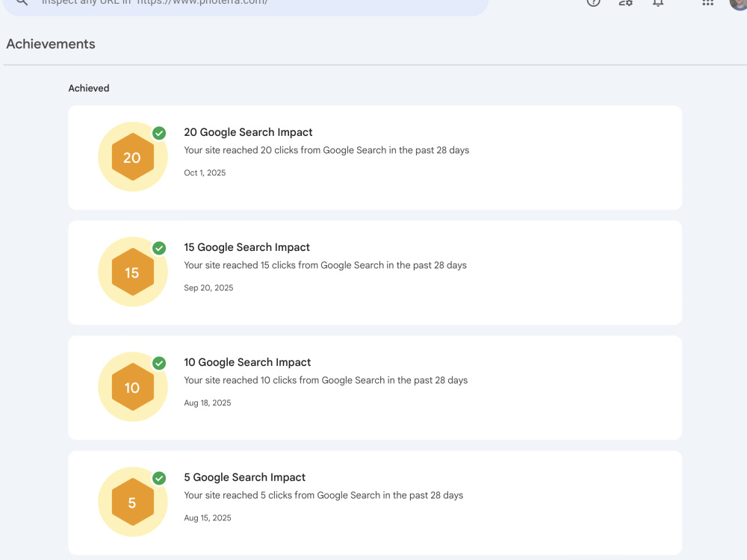Click the 'Oct 1, 2025' date
Screen dimensions: 747x560
pos(205,173)
